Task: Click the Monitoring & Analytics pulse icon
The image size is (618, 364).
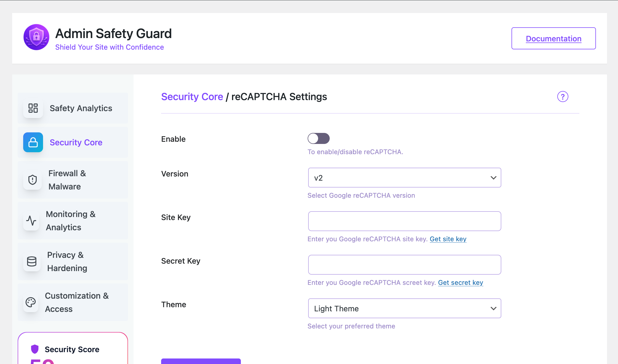Action: [x=31, y=221]
